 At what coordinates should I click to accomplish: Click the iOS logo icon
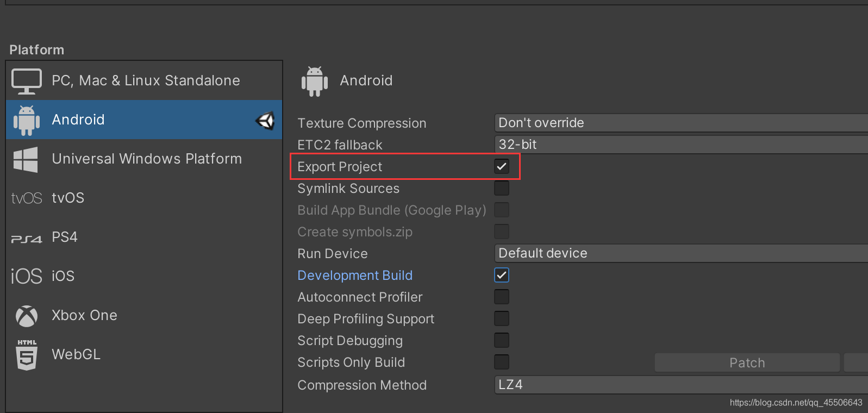tap(27, 276)
